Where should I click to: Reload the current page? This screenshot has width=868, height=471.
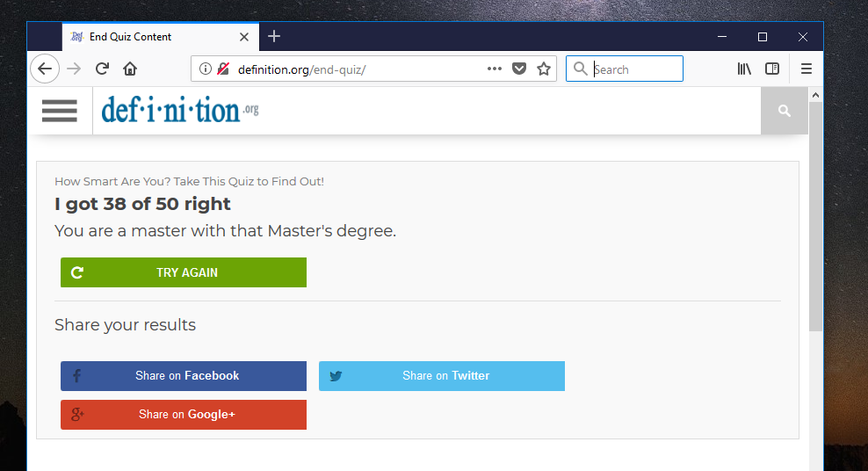pos(102,69)
